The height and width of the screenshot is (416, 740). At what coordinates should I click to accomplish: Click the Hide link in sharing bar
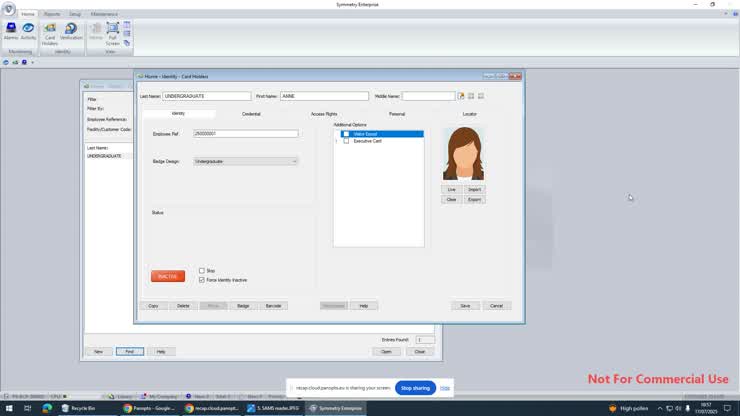click(445, 388)
